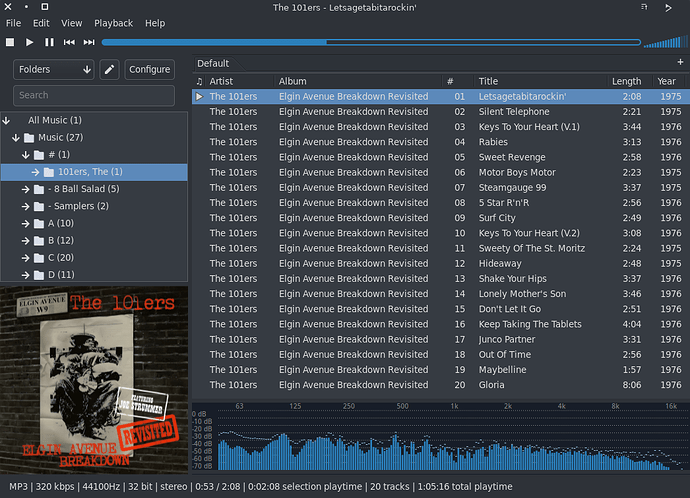Expand the 'C (20)' folder arrow
Viewport: 690px width, 498px height.
26,257
